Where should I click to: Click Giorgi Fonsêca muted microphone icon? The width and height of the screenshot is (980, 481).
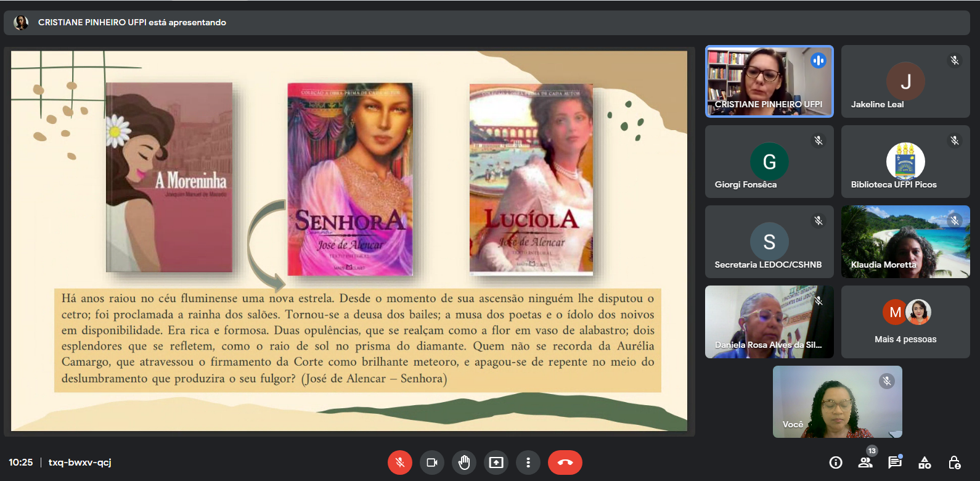[818, 141]
